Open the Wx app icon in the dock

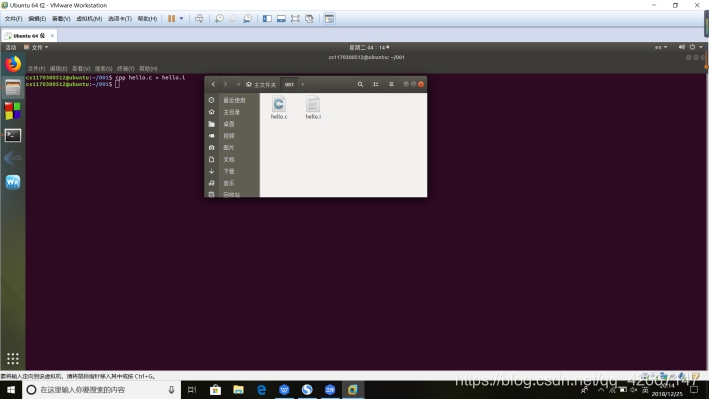coord(13,182)
